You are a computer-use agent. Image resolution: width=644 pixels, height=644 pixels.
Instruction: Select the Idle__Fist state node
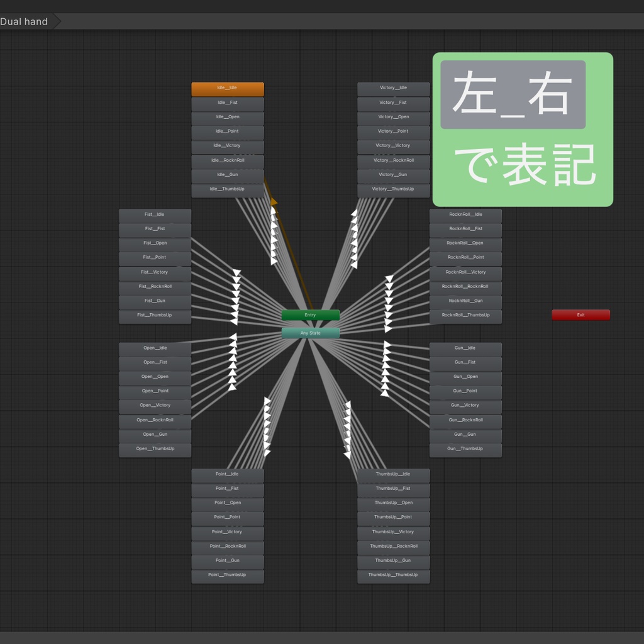[228, 104]
